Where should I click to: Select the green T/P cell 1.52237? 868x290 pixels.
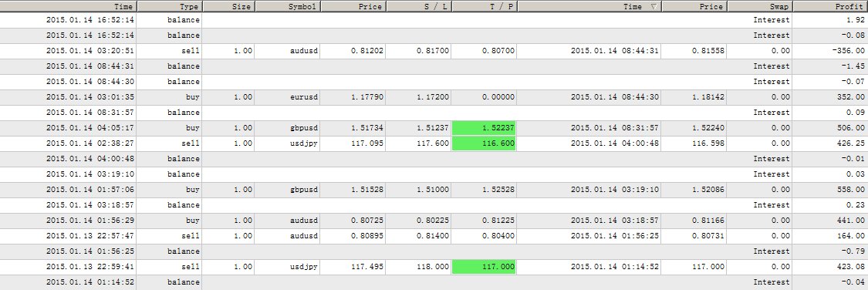485,128
